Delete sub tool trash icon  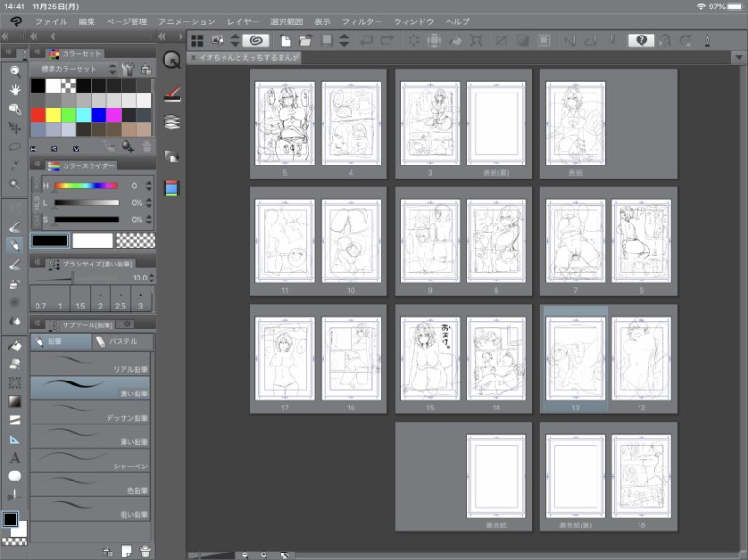146,552
